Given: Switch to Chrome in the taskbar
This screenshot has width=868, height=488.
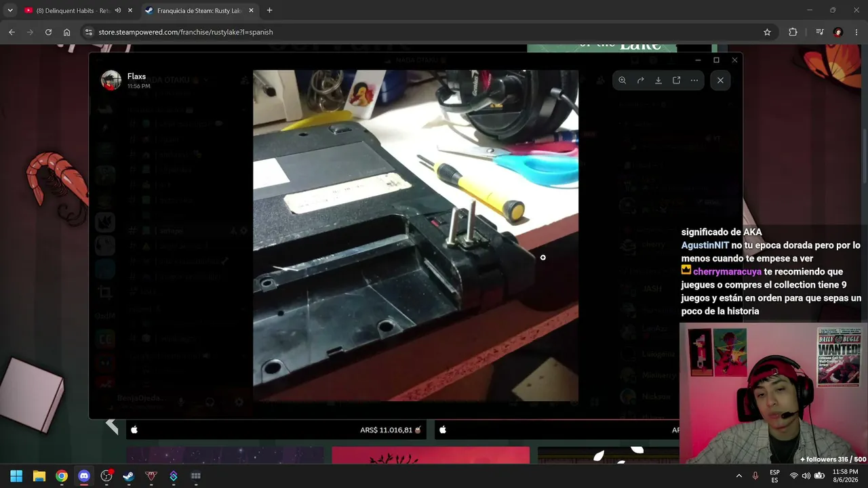Looking at the screenshot, I should [x=62, y=476].
